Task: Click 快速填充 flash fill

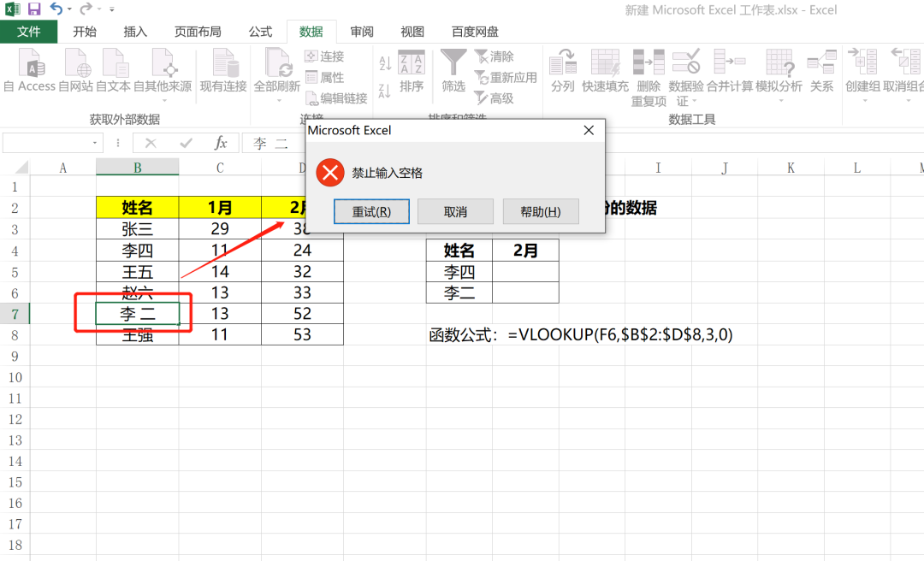Action: [605, 71]
